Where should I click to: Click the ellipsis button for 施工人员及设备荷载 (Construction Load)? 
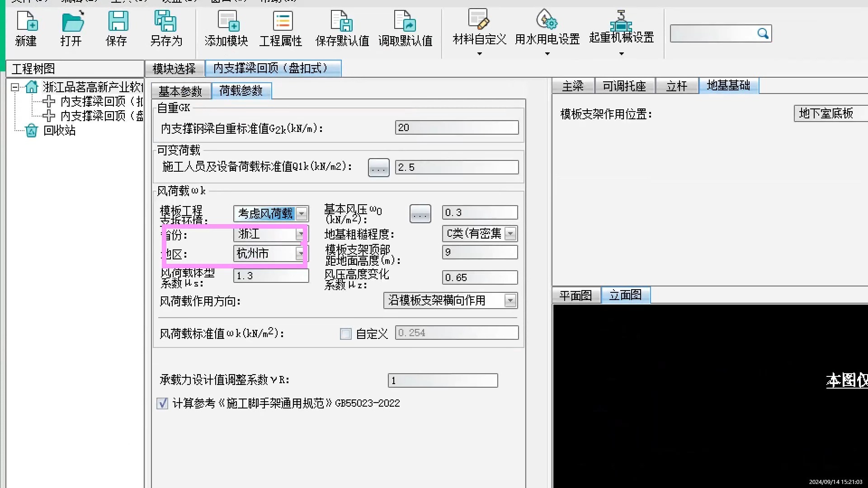(378, 168)
